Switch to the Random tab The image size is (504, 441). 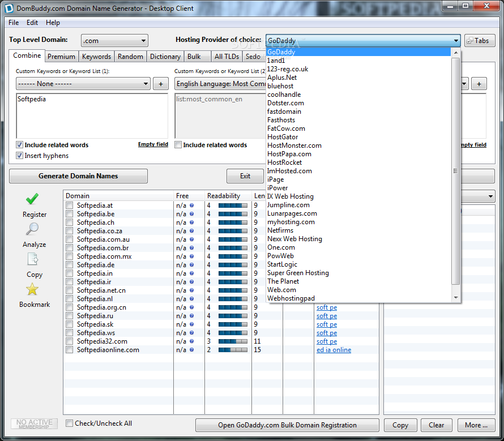130,57
